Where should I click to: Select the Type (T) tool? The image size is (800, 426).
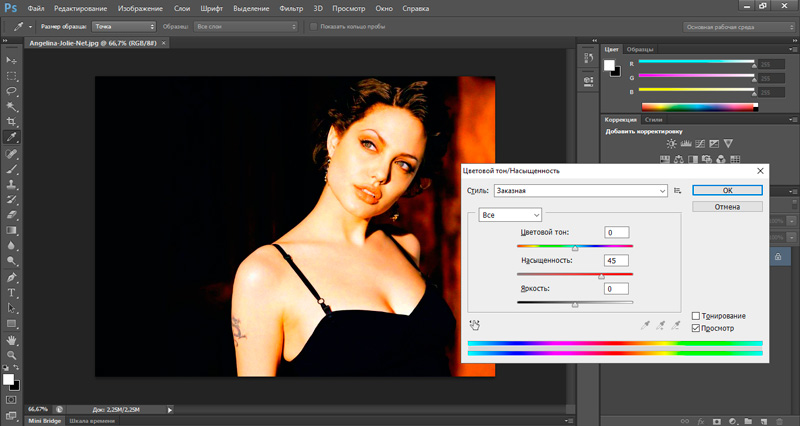[x=12, y=293]
